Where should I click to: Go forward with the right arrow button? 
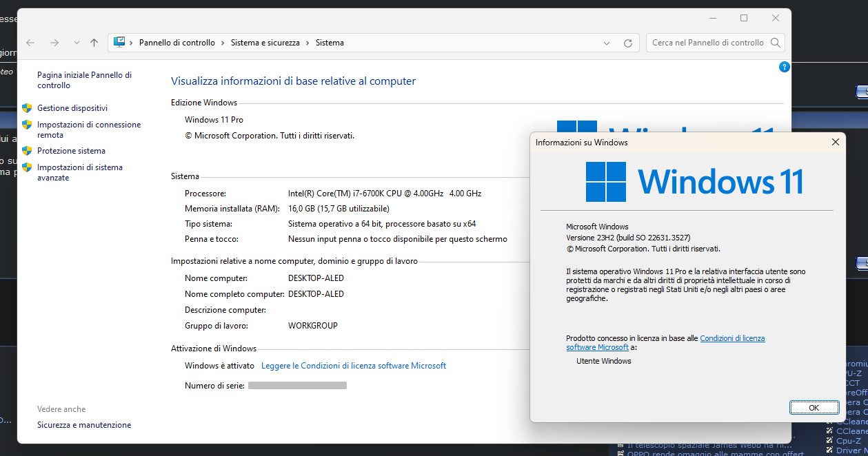coord(54,43)
